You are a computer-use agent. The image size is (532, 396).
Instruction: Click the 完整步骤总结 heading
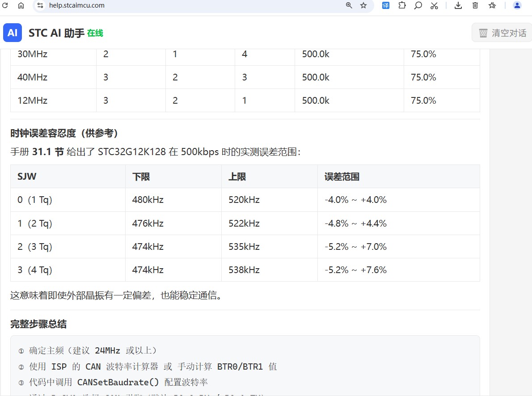[38, 324]
